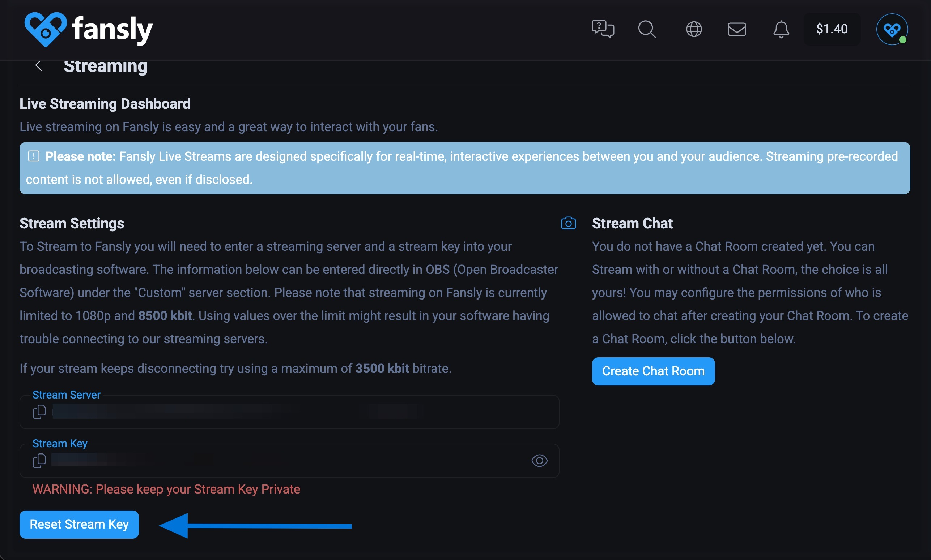Open notifications bell icon
Viewport: 931px width, 560px height.
point(781,29)
